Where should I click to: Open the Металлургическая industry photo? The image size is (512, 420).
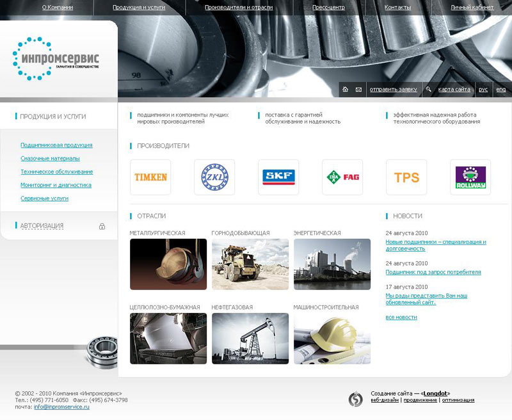click(168, 264)
